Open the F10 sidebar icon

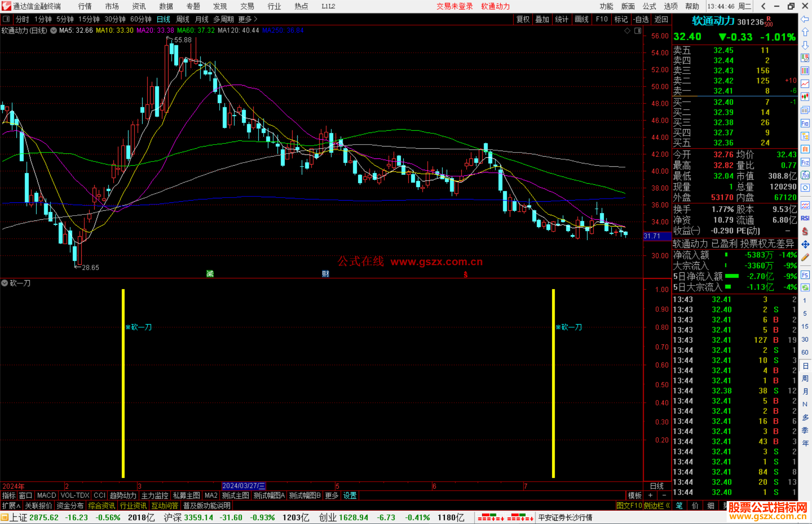coord(805,123)
